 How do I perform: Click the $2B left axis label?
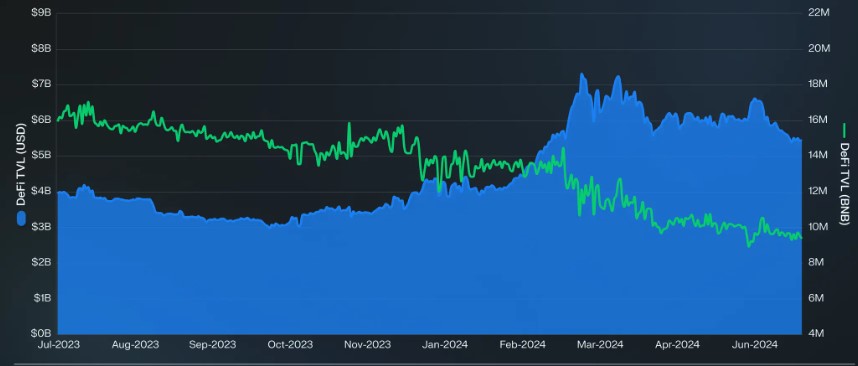tap(42, 262)
